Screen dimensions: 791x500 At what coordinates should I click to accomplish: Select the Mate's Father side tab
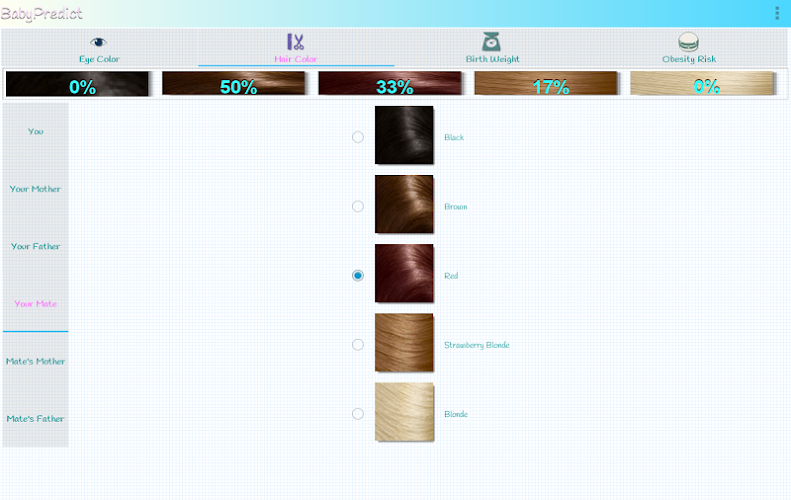pos(35,419)
